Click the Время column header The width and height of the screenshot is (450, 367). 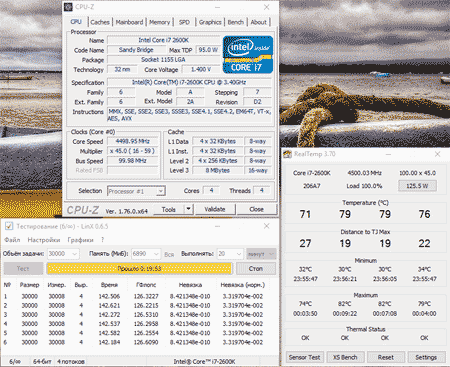coord(109,285)
